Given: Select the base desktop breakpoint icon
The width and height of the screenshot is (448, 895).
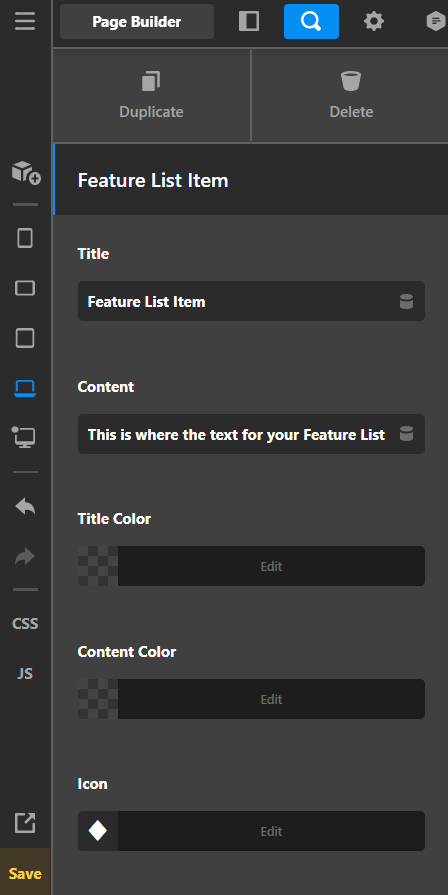Looking at the screenshot, I should pyautogui.click(x=24, y=437).
